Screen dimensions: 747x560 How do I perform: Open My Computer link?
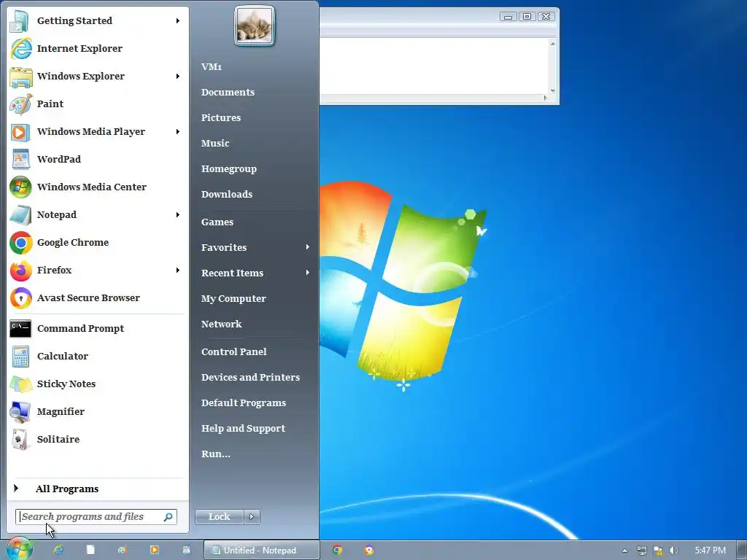[233, 298]
